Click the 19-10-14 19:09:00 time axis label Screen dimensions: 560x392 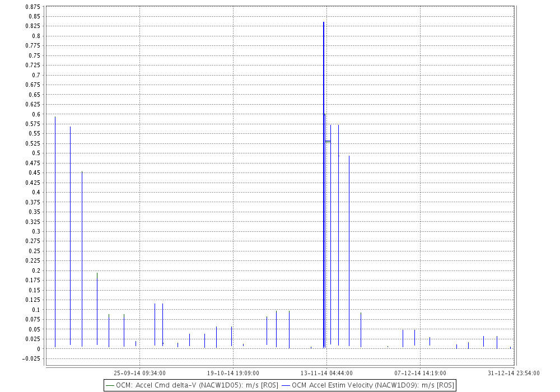(x=233, y=373)
